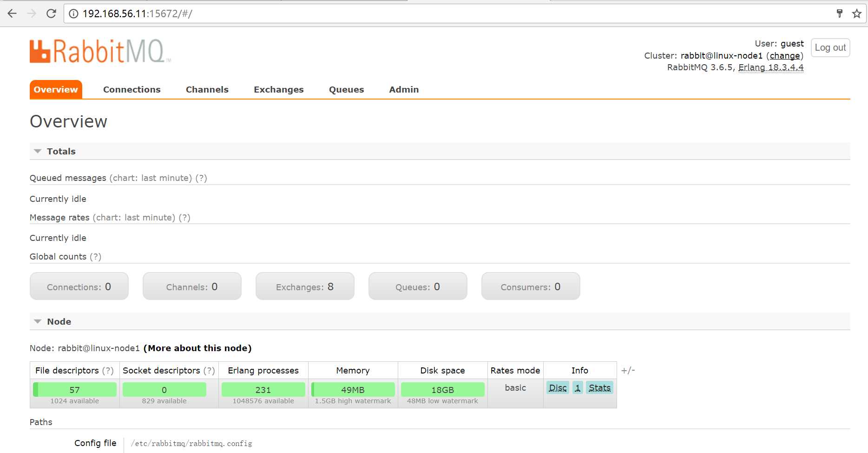Log out of the guest account
This screenshot has height=453, width=868.
830,47
